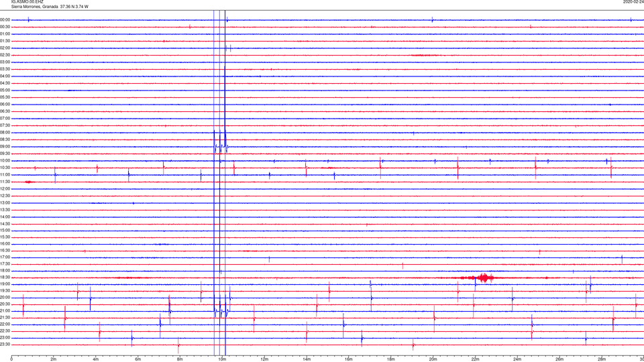Select the 07:00 time label

point(5,119)
